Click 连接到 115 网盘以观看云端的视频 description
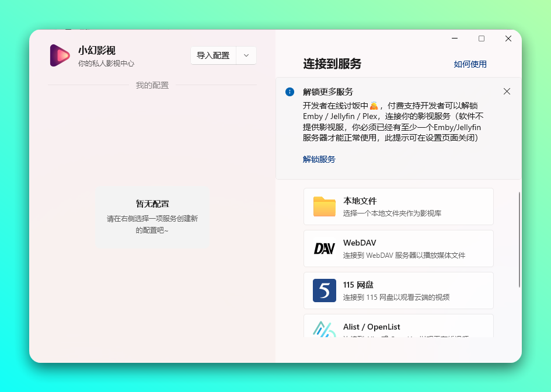This screenshot has height=392, width=551. (x=396, y=297)
